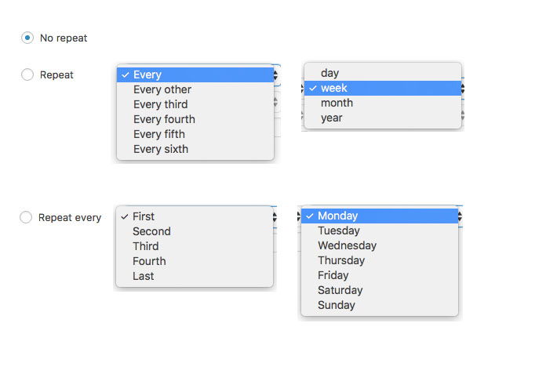The image size is (557, 392).
Task: Select Second in the ordinal list
Action: coord(151,231)
